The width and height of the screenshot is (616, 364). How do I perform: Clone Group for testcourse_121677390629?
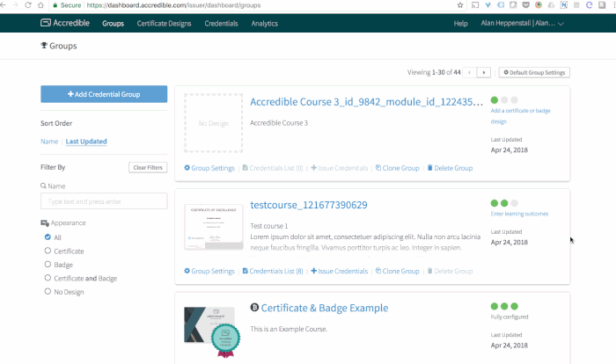click(398, 271)
